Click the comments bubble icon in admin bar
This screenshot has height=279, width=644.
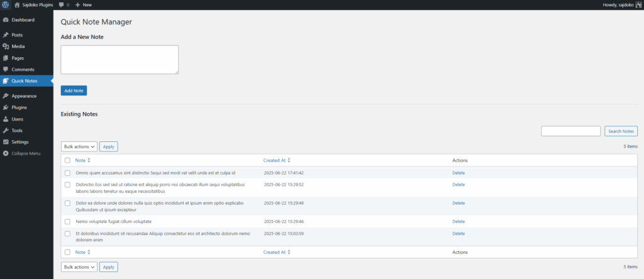(x=61, y=4)
